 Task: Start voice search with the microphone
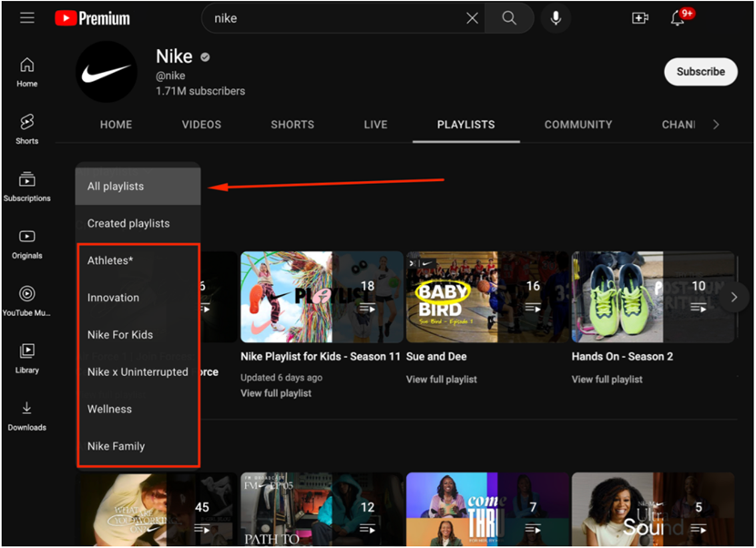click(556, 18)
